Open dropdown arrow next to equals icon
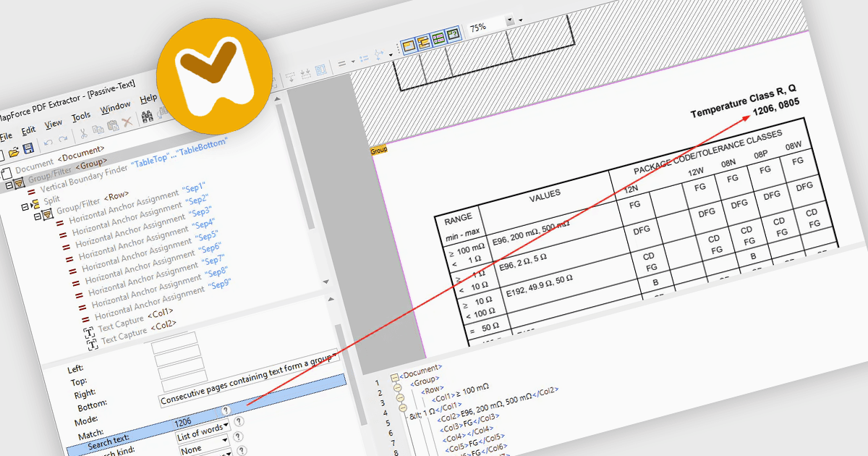 (x=352, y=61)
